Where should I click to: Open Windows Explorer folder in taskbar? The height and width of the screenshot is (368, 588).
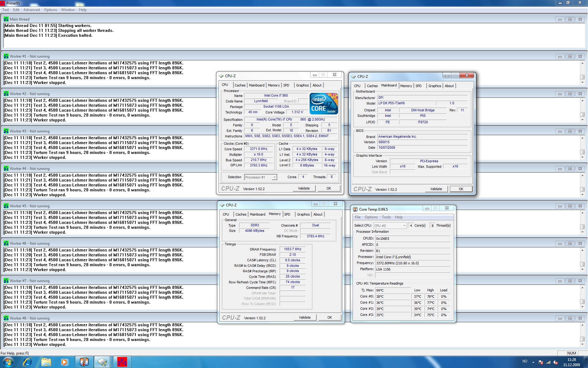click(x=46, y=362)
